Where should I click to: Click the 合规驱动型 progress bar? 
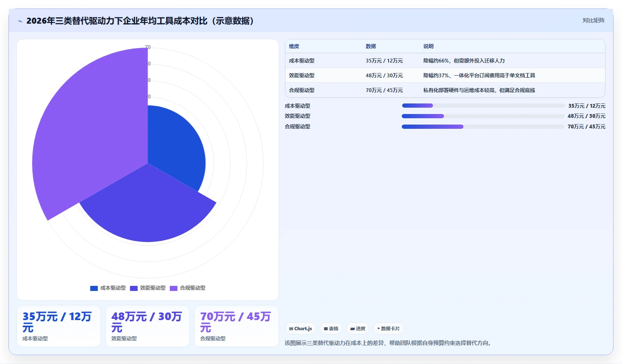(x=483, y=127)
